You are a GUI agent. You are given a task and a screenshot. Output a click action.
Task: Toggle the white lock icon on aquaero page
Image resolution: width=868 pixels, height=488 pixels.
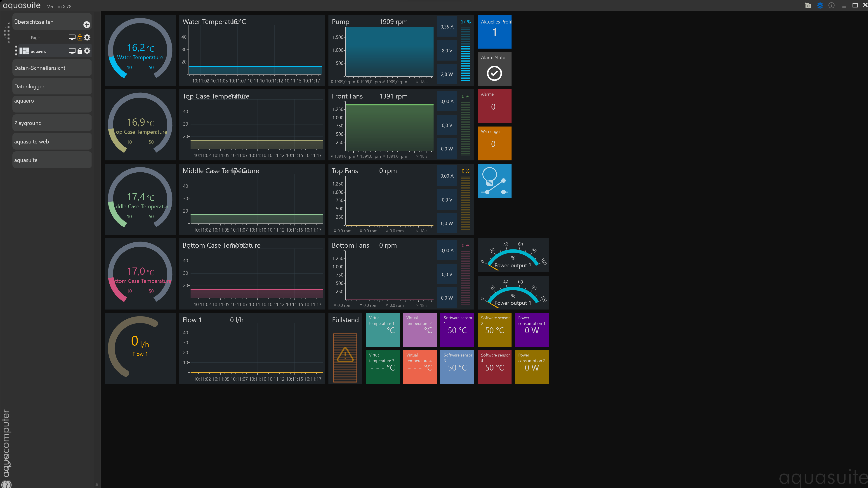[80, 51]
